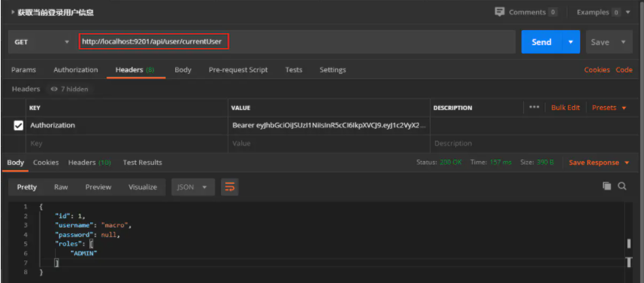Show the 7 hidden headers eye icon
Image resolution: width=644 pixels, height=283 pixels.
(54, 89)
